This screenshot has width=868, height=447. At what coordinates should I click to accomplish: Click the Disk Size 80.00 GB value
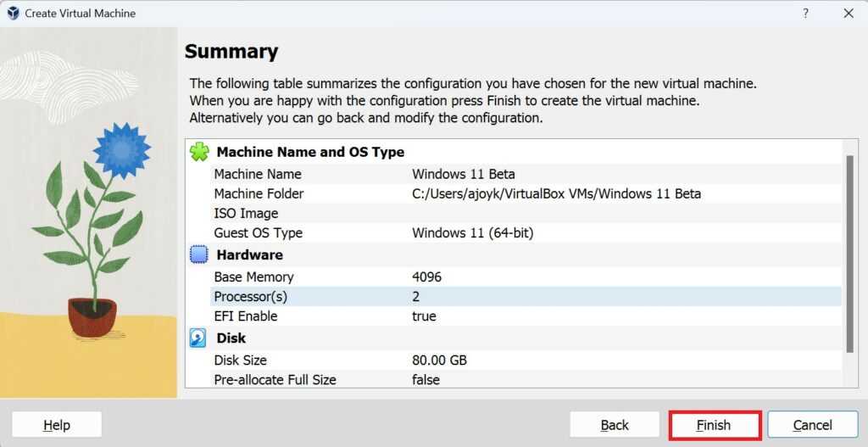[x=439, y=360]
